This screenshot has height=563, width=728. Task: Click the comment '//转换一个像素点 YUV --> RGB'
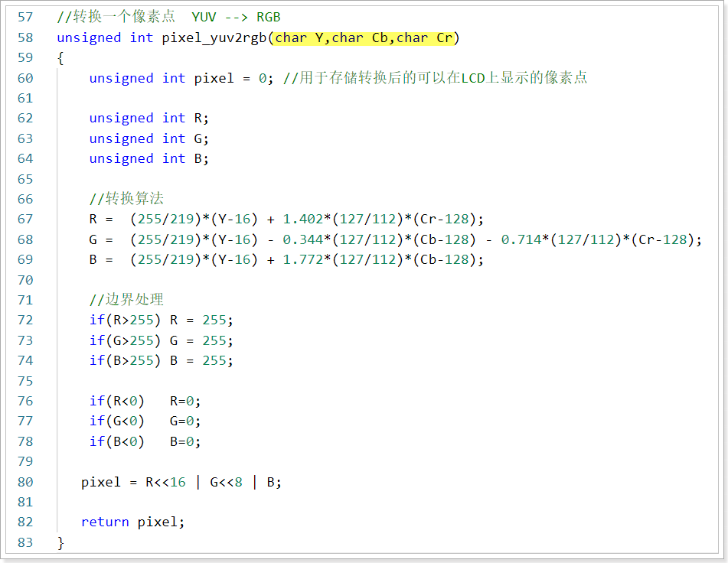pyautogui.click(x=168, y=17)
